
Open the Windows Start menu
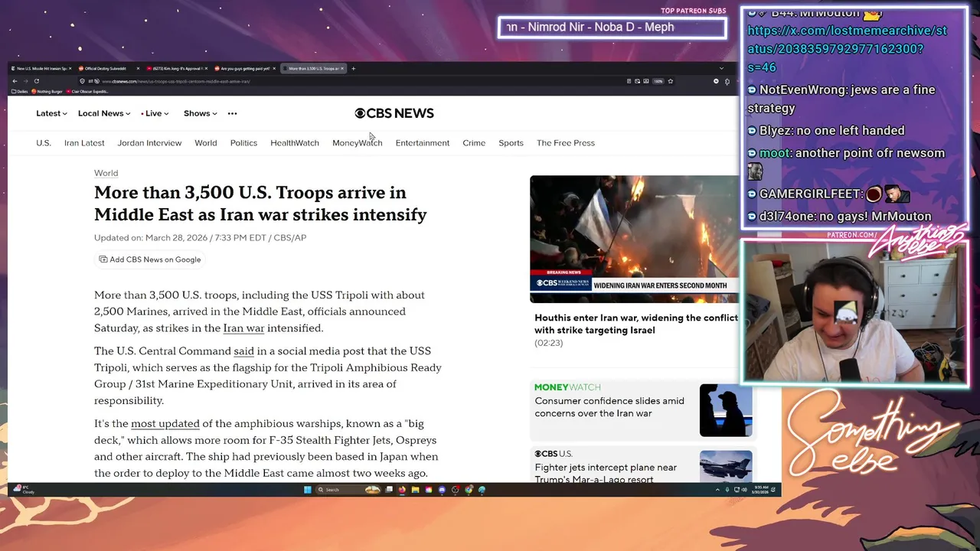pos(308,490)
